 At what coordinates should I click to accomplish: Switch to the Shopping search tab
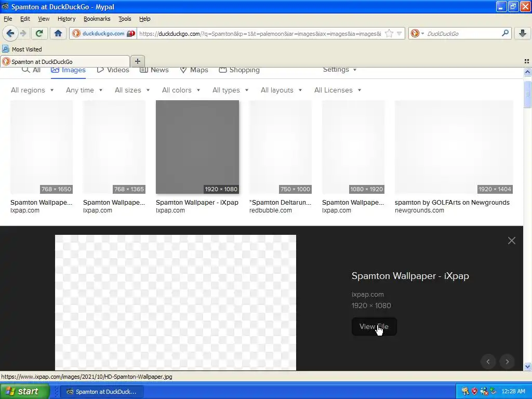click(239, 70)
